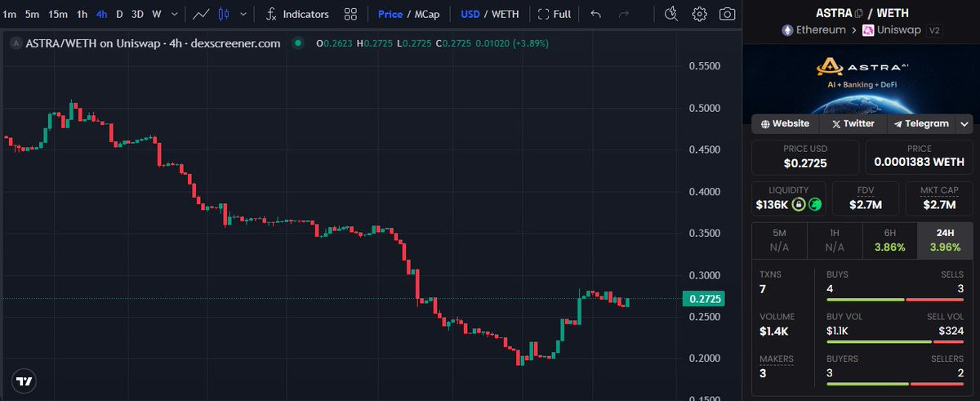Select the 3D timeframe
980x401 pixels.
tap(137, 14)
